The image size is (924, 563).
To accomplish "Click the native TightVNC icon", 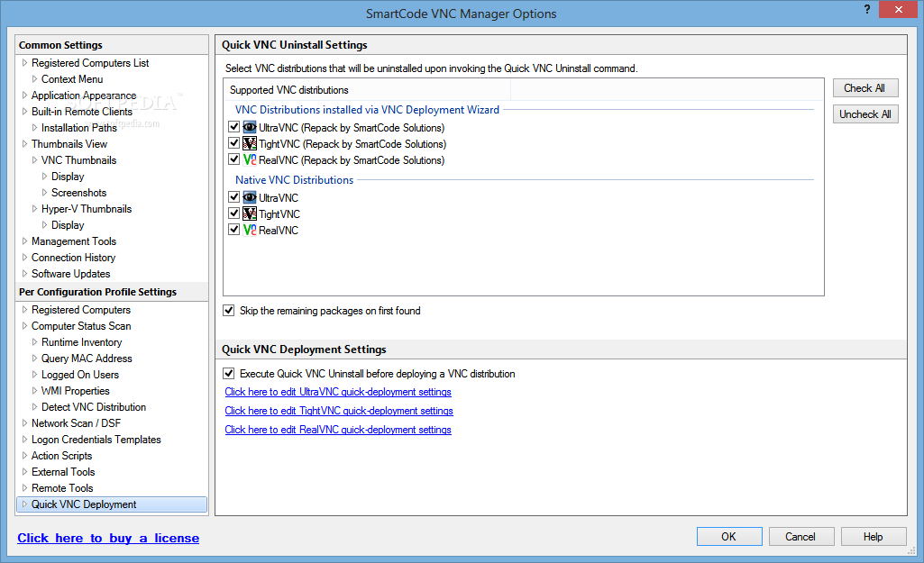I will coord(250,213).
